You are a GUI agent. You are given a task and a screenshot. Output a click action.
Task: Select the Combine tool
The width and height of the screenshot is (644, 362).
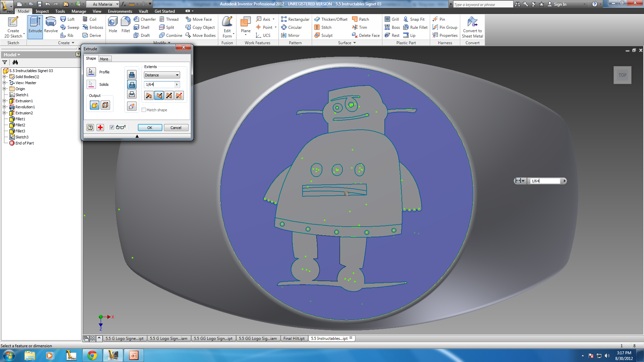tap(170, 36)
